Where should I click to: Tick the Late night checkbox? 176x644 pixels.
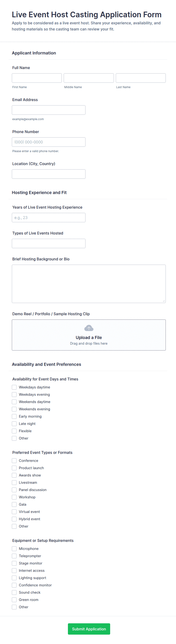pos(14,423)
